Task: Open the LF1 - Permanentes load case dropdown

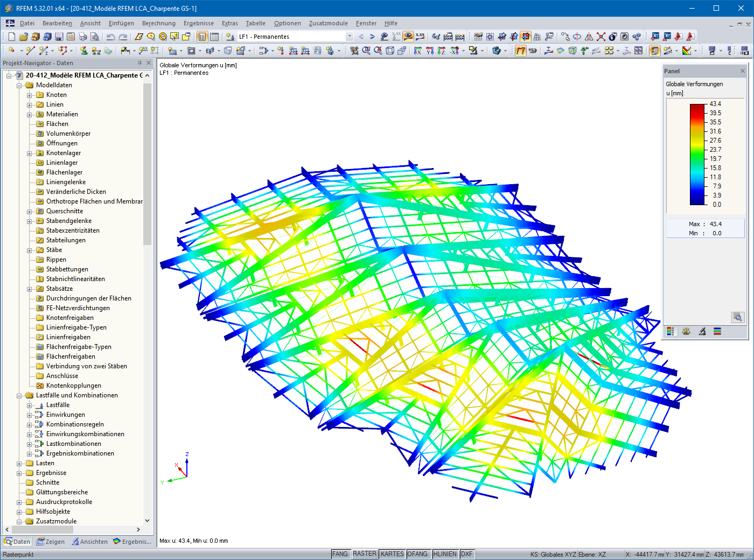Action: (350, 37)
